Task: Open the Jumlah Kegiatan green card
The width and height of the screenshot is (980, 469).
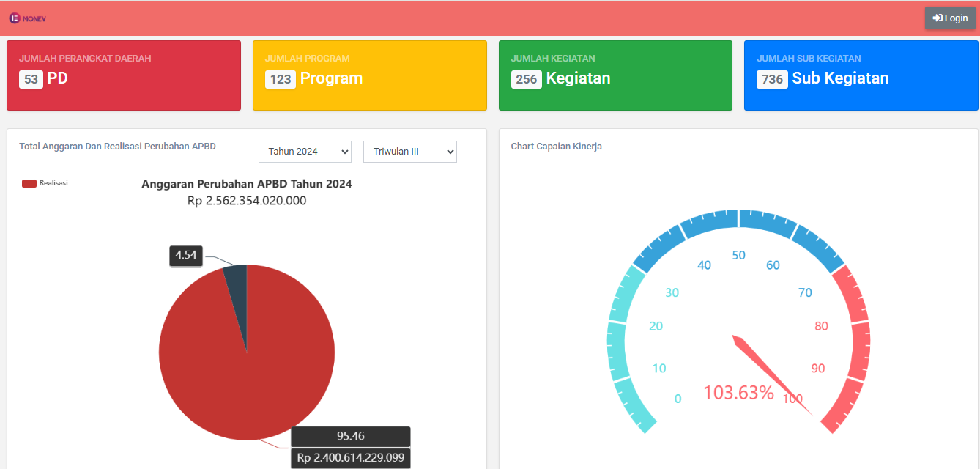Action: (615, 75)
